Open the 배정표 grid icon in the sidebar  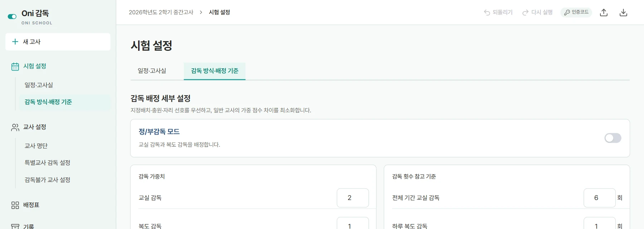pos(15,205)
